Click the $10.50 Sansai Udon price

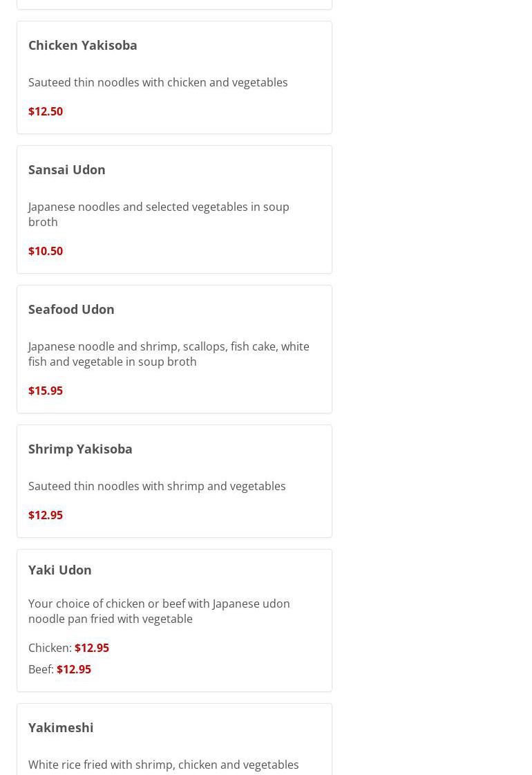point(46,251)
